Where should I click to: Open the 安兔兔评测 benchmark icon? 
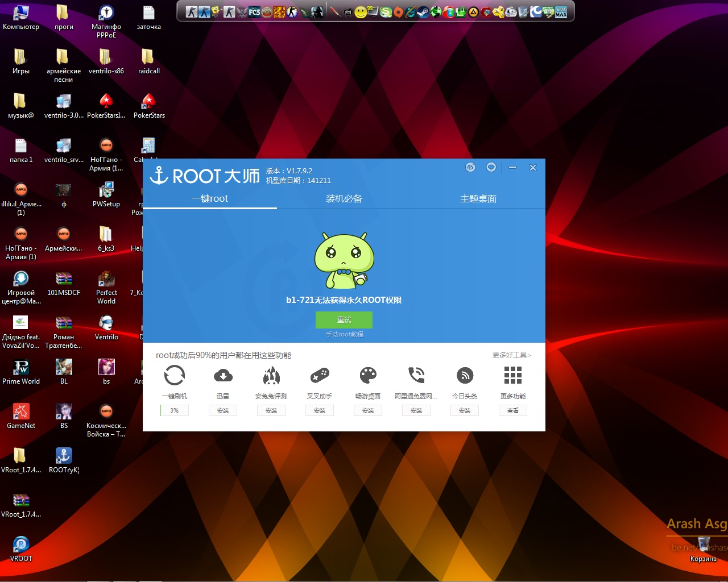coord(271,376)
